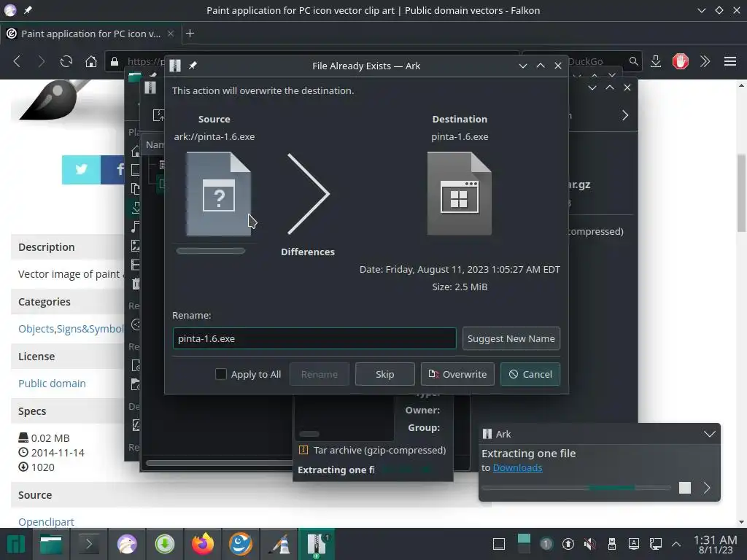The height and width of the screenshot is (560, 747).
Task: Go back in Falkon browser
Action: (18, 61)
